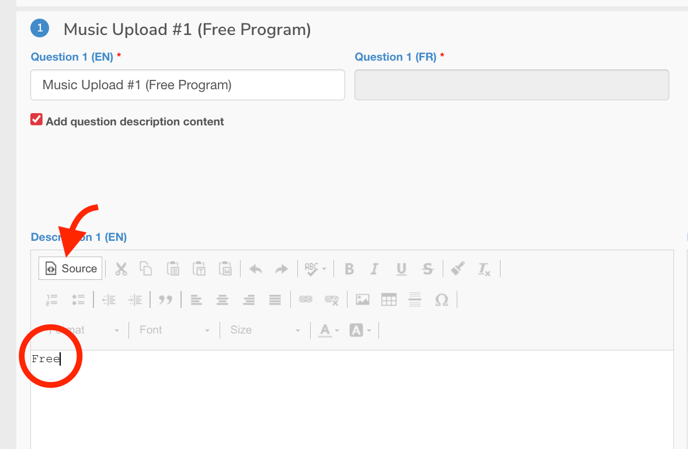Image resolution: width=688 pixels, height=449 pixels.
Task: Open the Font dropdown
Action: coord(174,330)
